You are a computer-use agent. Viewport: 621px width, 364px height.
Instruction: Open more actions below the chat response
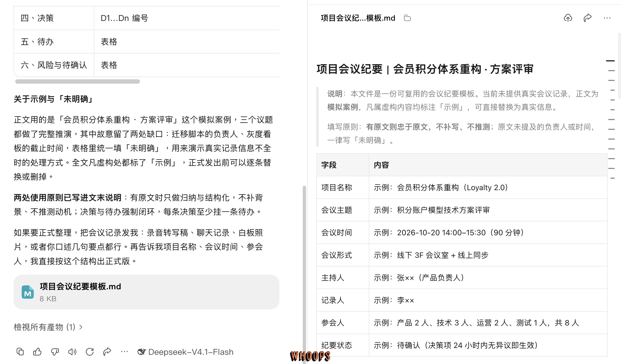(124, 352)
